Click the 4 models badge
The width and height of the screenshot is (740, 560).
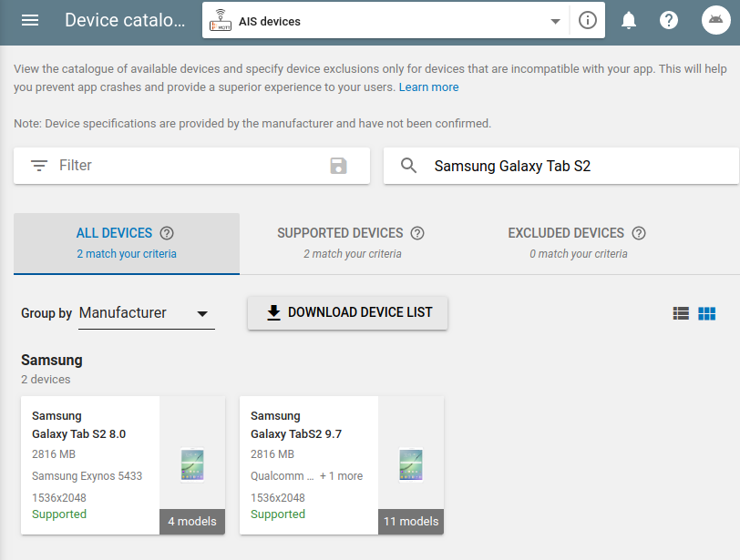tap(192, 522)
